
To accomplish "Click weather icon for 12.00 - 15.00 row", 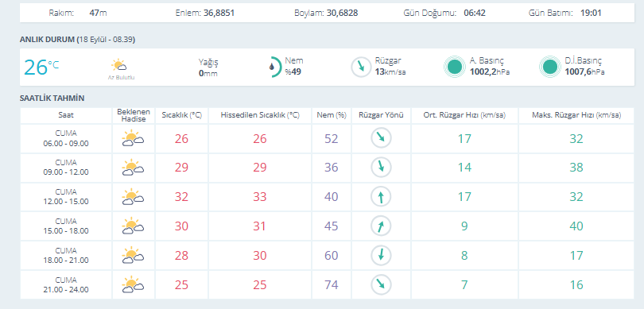I will pos(133,196).
